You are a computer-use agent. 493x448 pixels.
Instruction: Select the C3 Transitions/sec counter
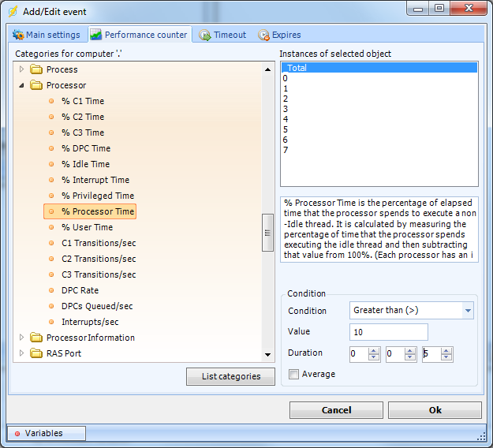[99, 274]
